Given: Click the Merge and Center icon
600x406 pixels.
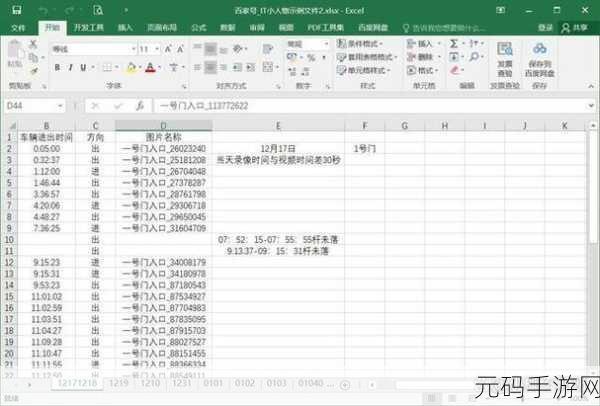Looking at the screenshot, I should point(268,68).
